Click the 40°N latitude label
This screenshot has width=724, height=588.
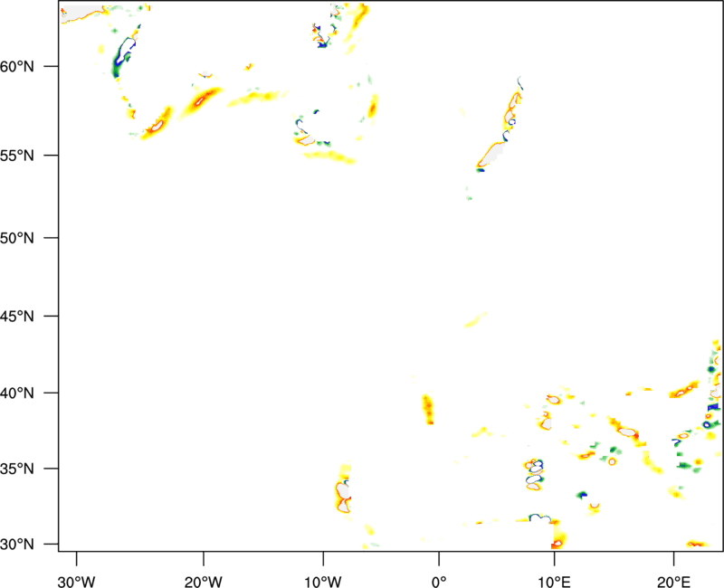tap(17, 394)
